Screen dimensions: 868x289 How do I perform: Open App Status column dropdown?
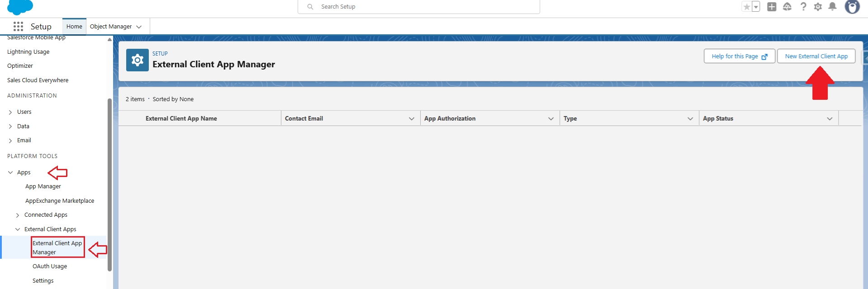point(830,119)
